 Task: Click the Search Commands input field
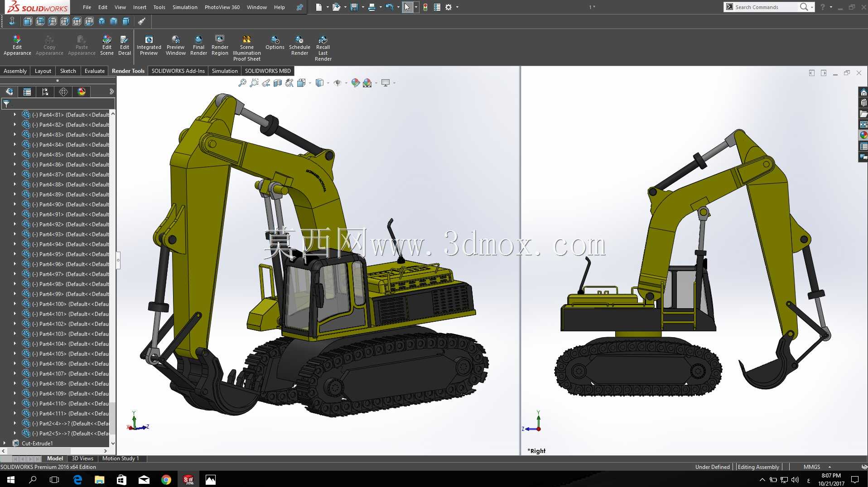(764, 7)
